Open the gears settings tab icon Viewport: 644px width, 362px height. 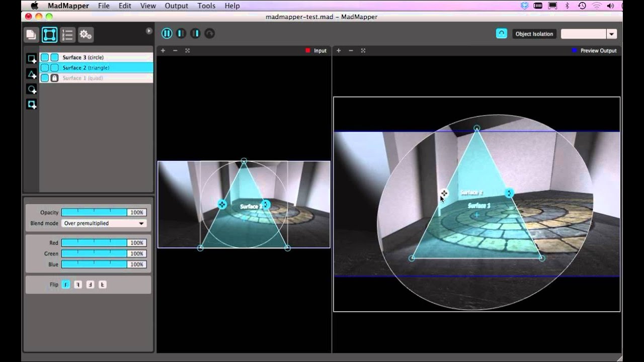click(x=86, y=35)
